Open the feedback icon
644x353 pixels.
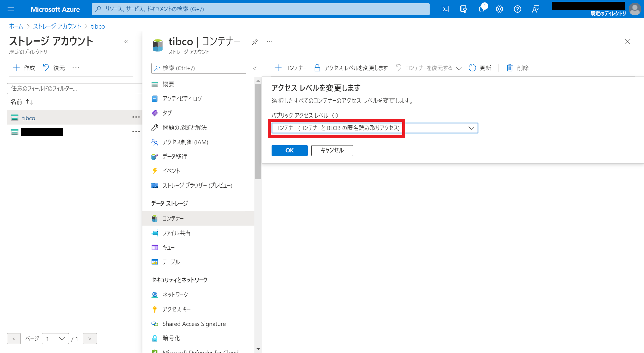pyautogui.click(x=535, y=9)
